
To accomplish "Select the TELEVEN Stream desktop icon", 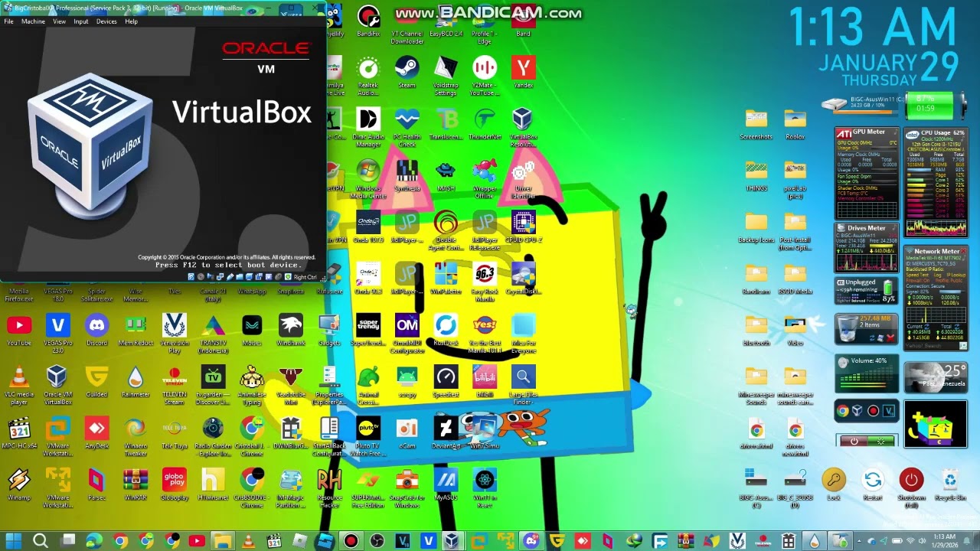I will point(175,385).
